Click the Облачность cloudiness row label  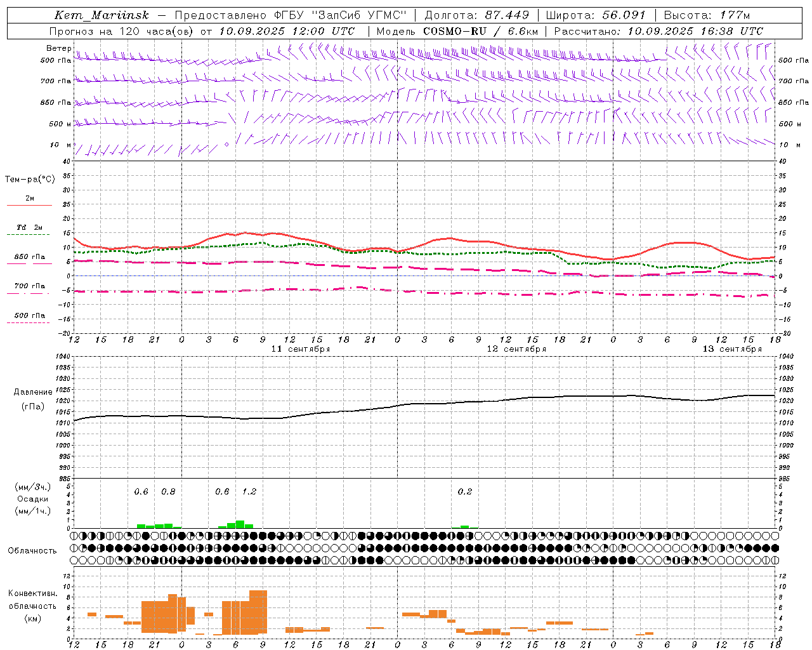[32, 551]
